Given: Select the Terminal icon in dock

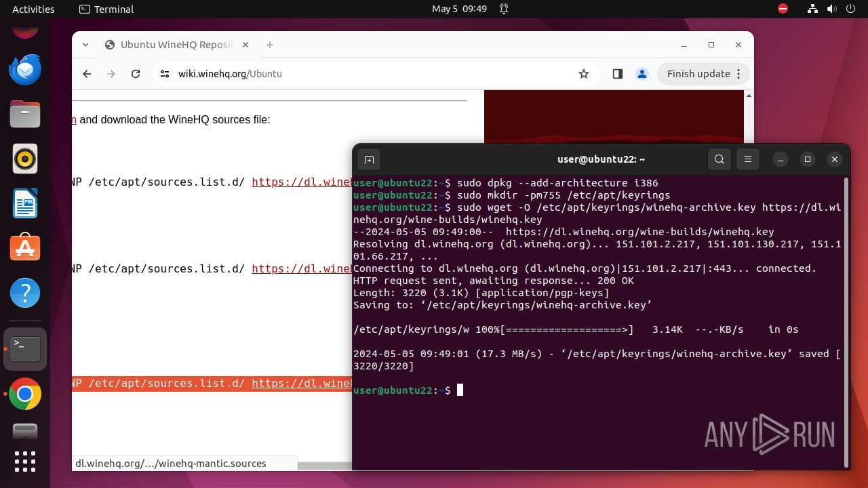Looking at the screenshot, I should [25, 349].
